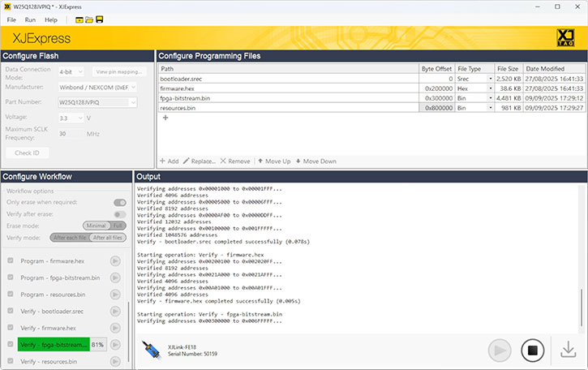
Task: Click the XJLink-FE18 probe icon
Action: click(152, 350)
